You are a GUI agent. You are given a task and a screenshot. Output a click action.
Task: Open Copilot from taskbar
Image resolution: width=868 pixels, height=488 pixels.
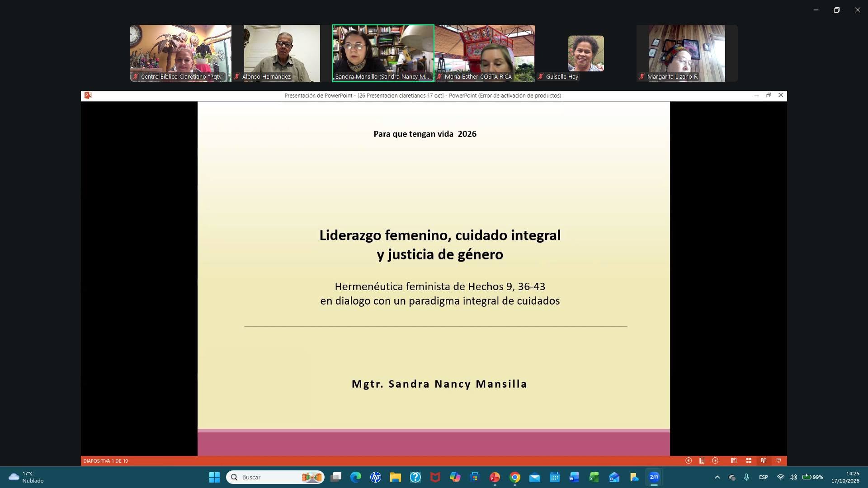click(455, 477)
